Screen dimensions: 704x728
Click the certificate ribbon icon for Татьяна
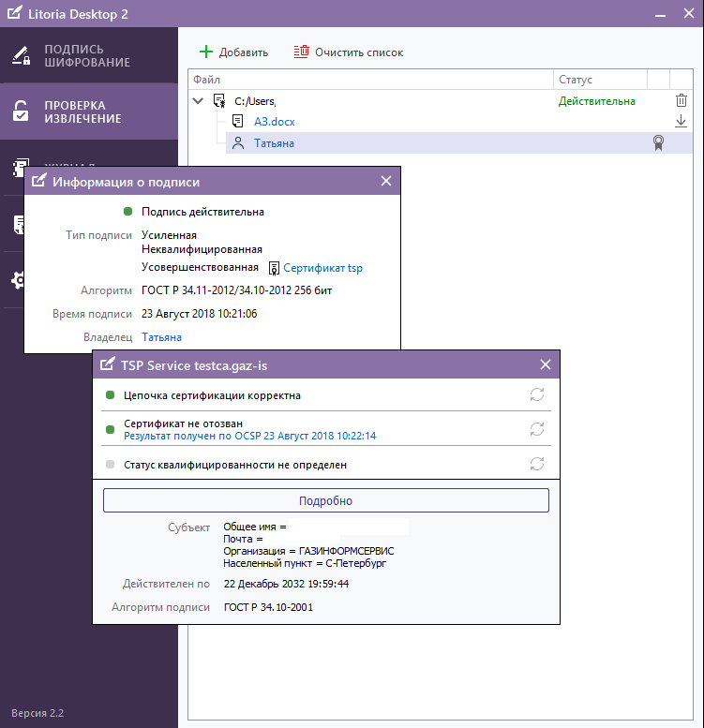click(x=658, y=142)
